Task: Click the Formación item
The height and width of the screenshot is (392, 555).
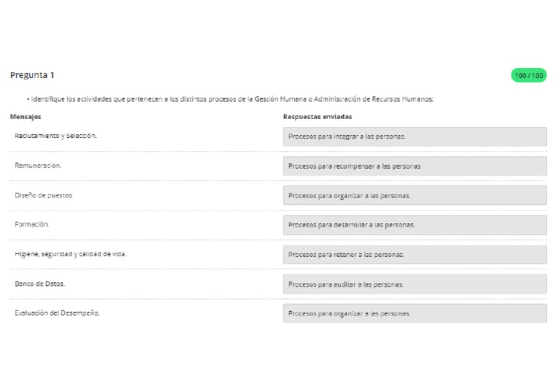Action: click(32, 224)
